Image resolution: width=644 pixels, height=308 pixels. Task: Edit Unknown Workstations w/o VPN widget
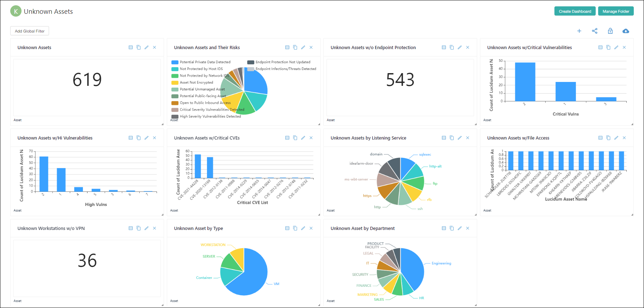[x=146, y=228]
